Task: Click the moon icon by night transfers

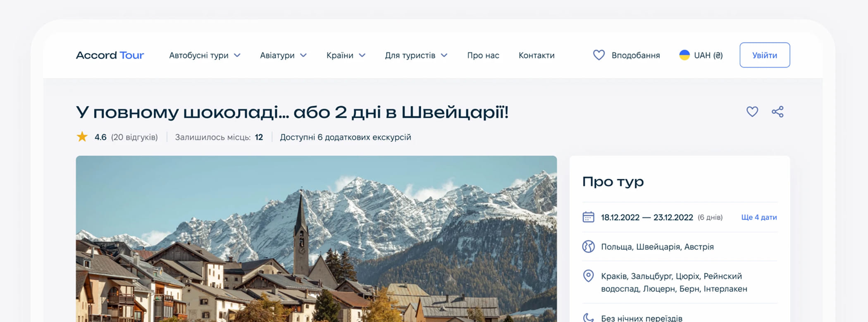Action: point(588,317)
